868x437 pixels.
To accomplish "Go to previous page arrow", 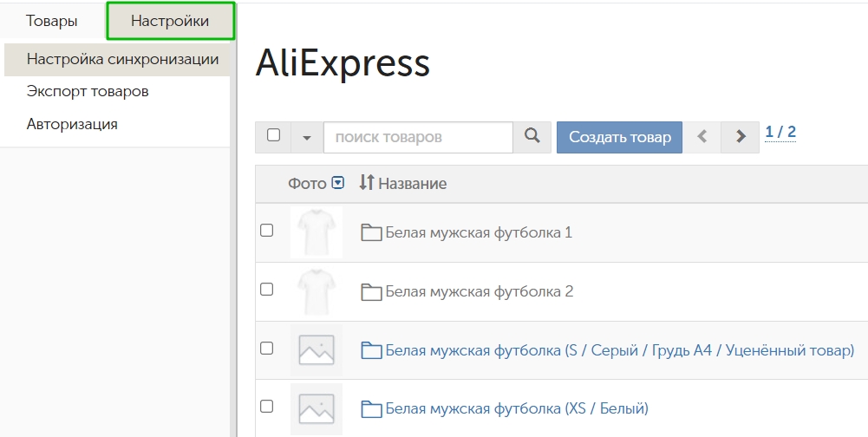I will coord(702,137).
